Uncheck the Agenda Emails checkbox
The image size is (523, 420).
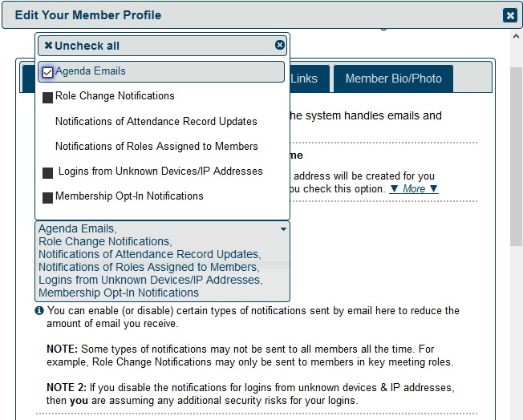point(47,72)
